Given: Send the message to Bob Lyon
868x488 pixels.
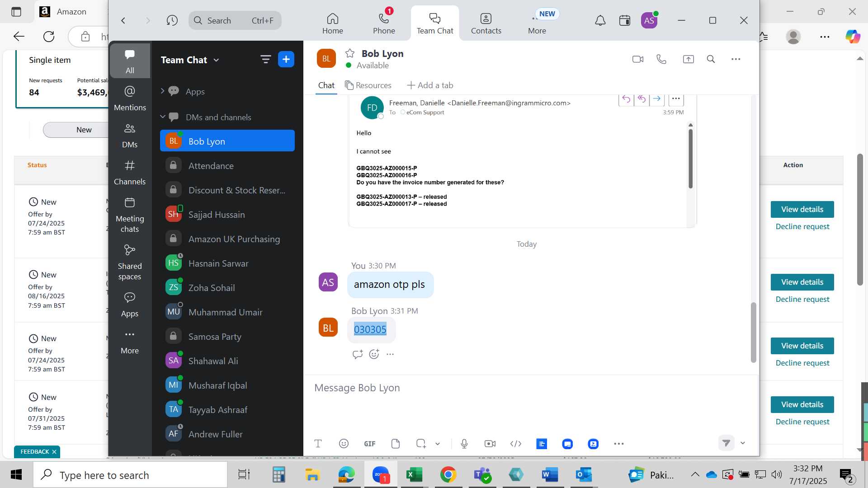Looking at the screenshot, I should click(726, 443).
